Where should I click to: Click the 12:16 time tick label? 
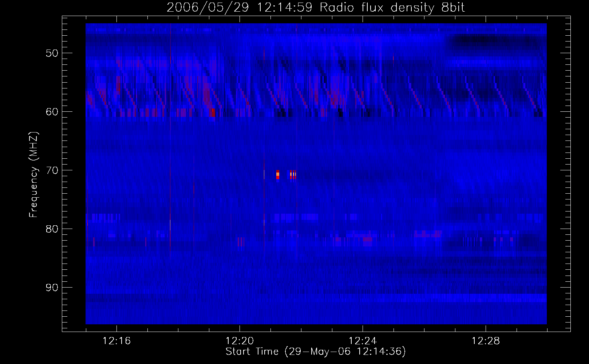tap(116, 341)
